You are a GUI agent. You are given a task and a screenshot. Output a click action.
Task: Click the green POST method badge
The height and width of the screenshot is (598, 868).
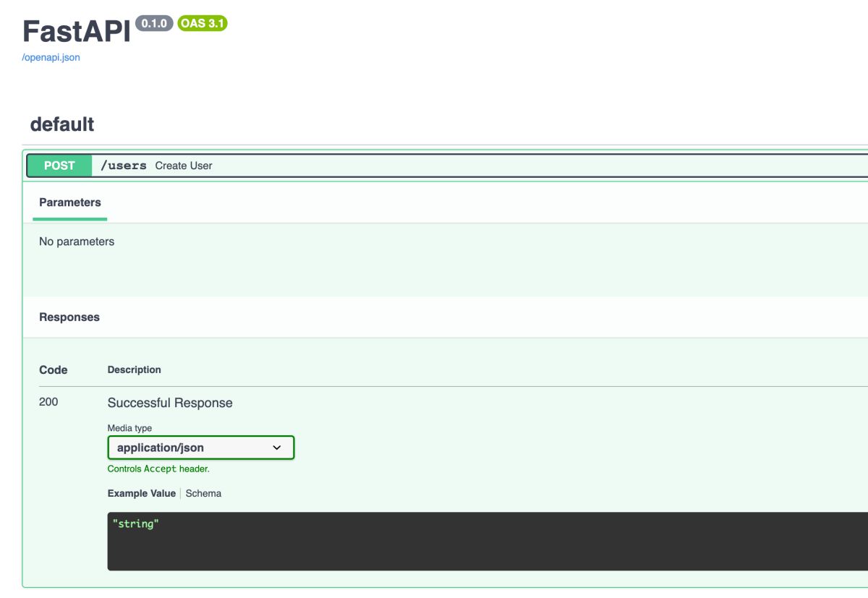(x=59, y=166)
